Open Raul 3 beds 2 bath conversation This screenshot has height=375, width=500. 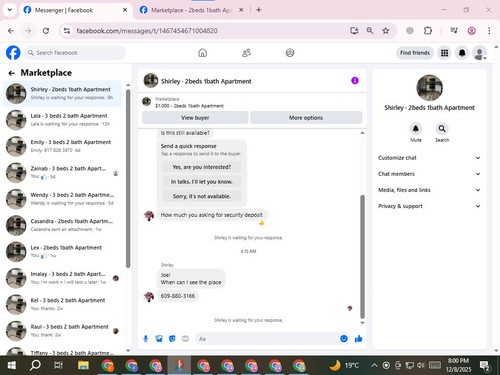tap(63, 331)
